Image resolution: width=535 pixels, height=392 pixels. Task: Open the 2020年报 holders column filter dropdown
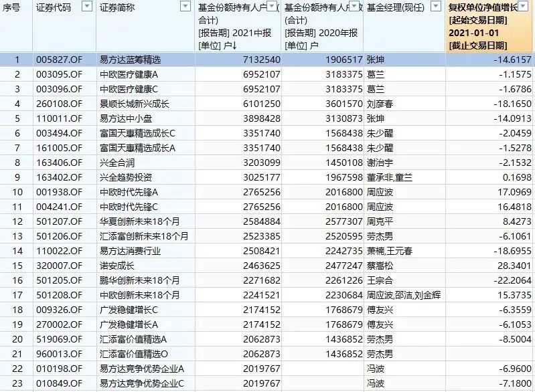(x=355, y=6)
